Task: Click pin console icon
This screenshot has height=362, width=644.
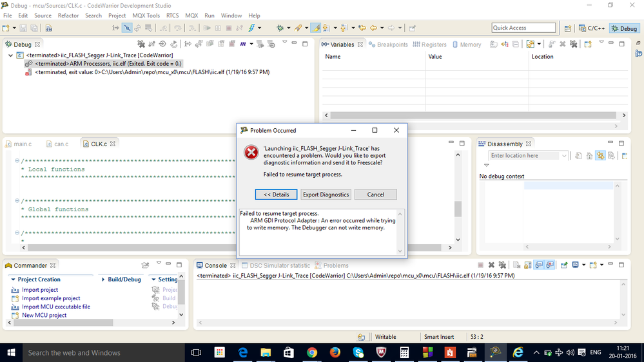Action: coord(564,265)
